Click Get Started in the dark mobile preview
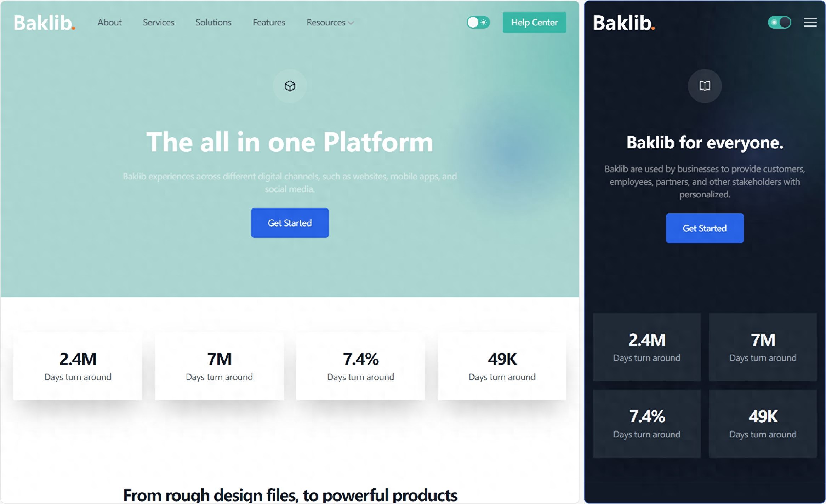The image size is (826, 504). click(x=705, y=228)
